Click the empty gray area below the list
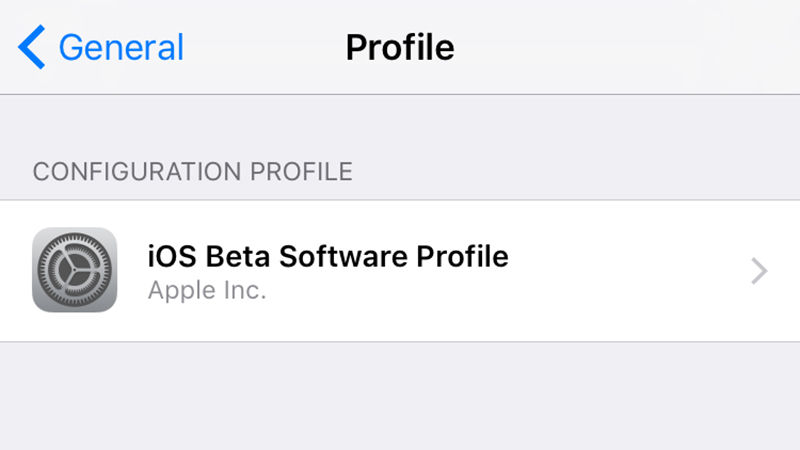This screenshot has width=800, height=450. tap(400, 396)
